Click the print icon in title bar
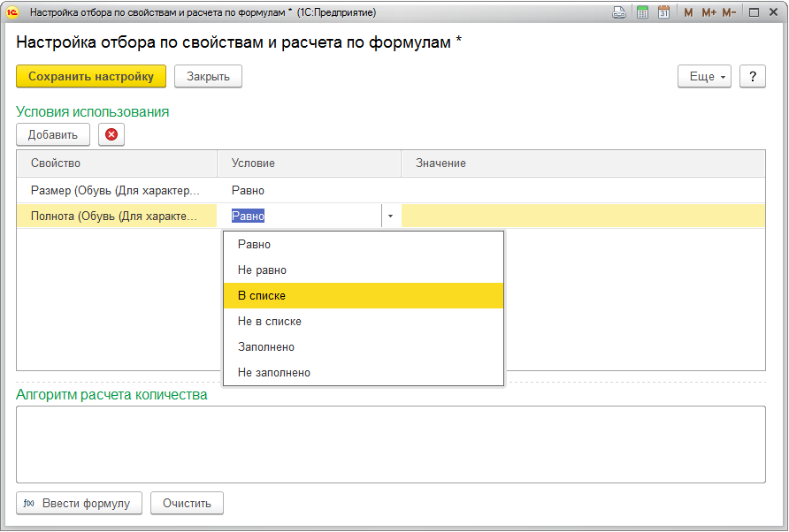789x532 pixels. point(619,12)
